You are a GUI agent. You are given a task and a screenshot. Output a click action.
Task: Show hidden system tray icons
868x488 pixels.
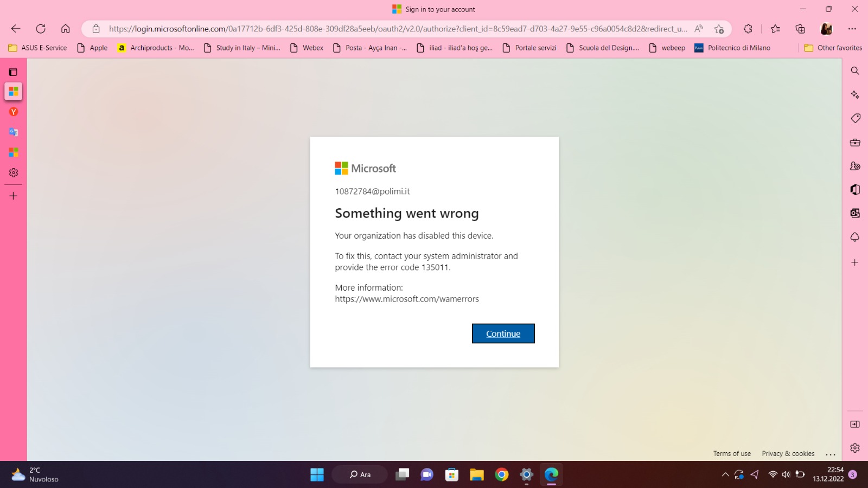725,474
